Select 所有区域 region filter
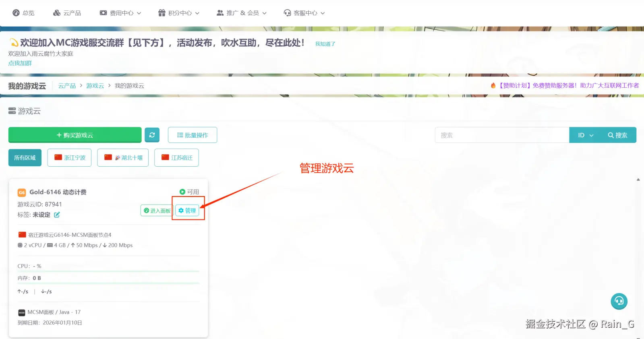 (25, 157)
